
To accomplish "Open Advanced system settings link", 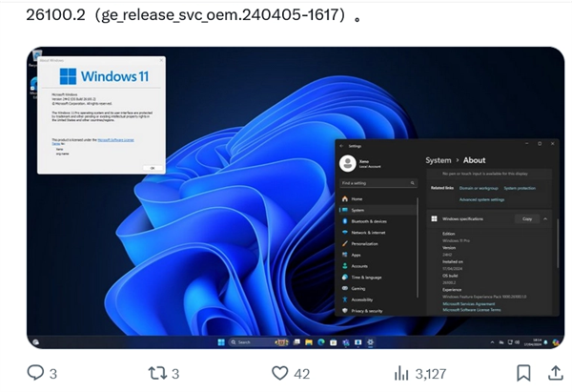I will pos(481,199).
